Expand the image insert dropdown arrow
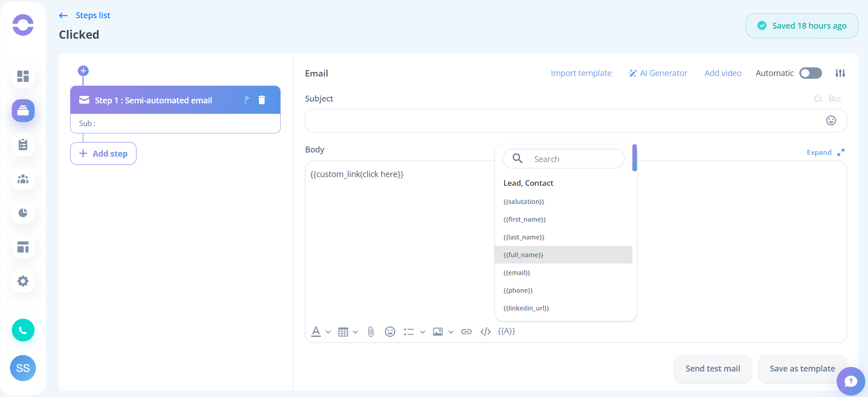The width and height of the screenshot is (868, 397). tap(451, 332)
